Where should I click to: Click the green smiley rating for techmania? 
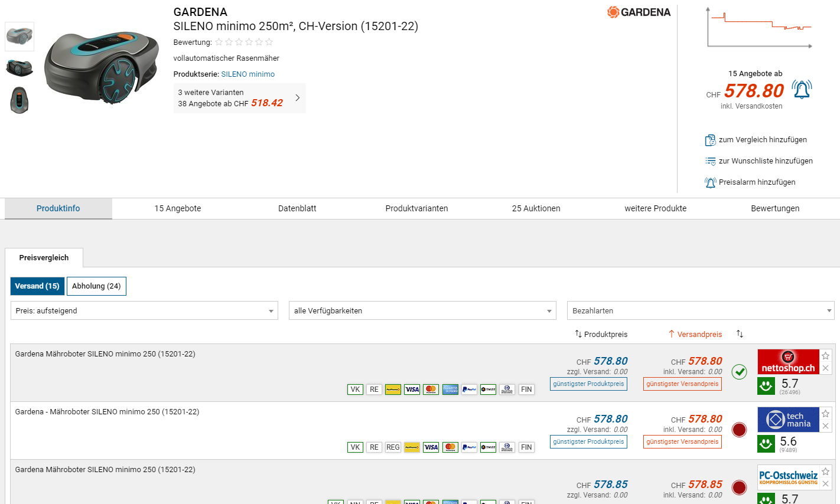(766, 443)
